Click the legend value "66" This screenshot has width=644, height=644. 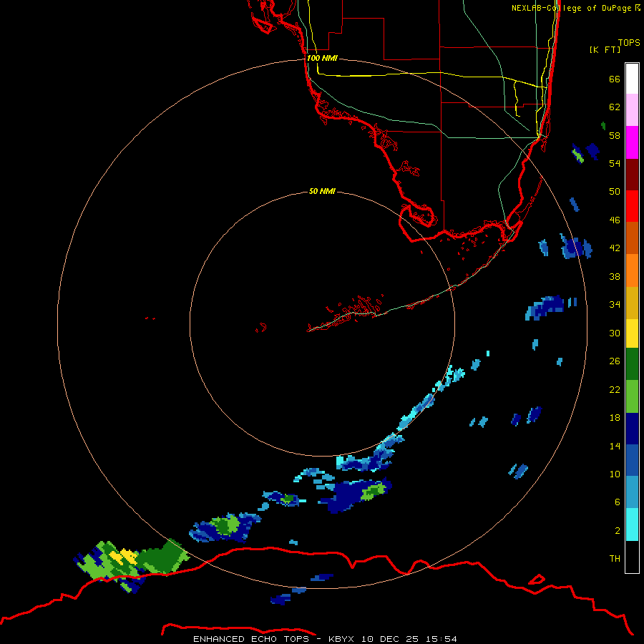(x=615, y=79)
